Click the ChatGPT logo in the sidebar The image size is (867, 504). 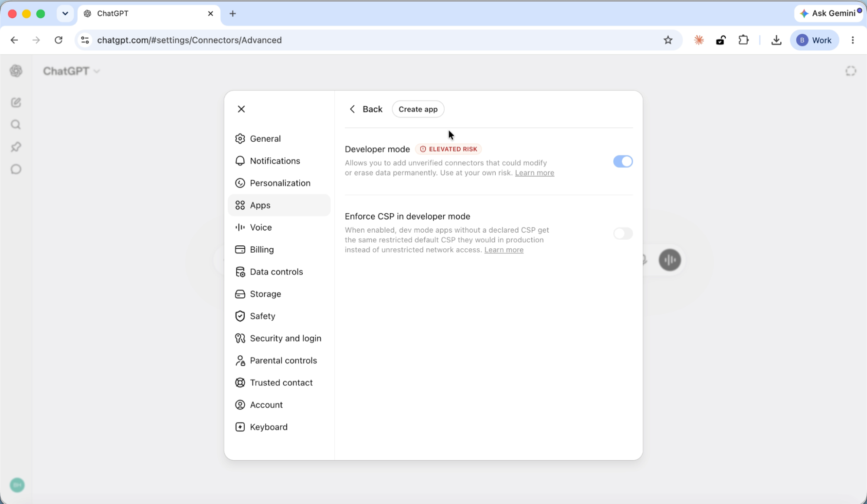click(x=16, y=71)
